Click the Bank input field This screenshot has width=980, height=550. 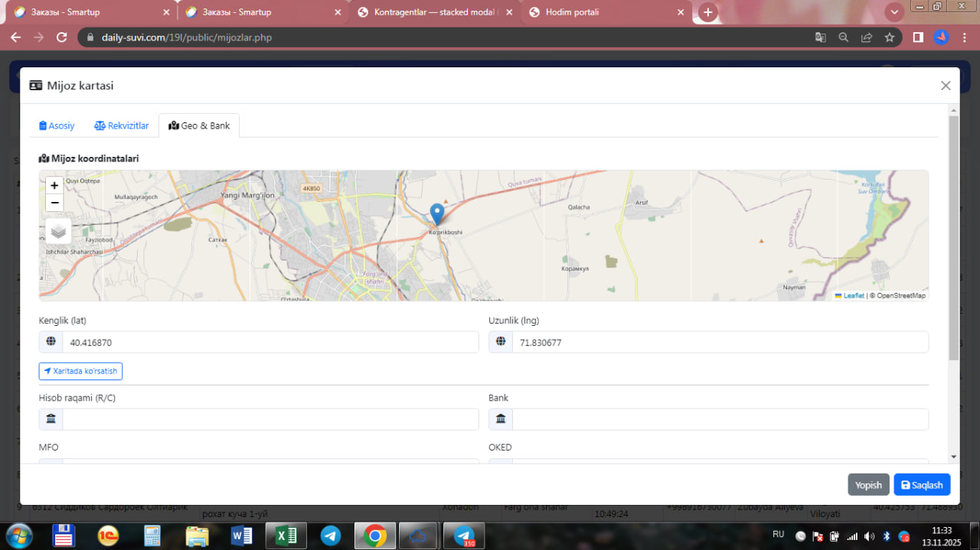[720, 419]
